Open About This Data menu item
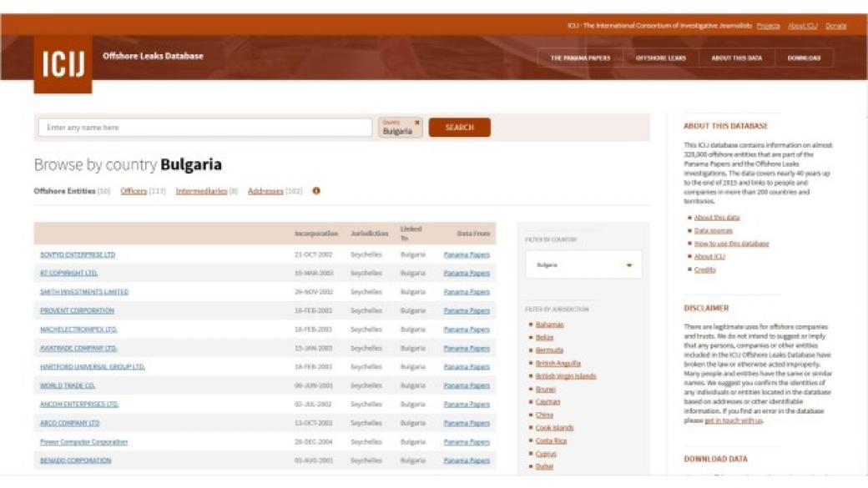Viewport: 868px width, 488px height. click(736, 58)
